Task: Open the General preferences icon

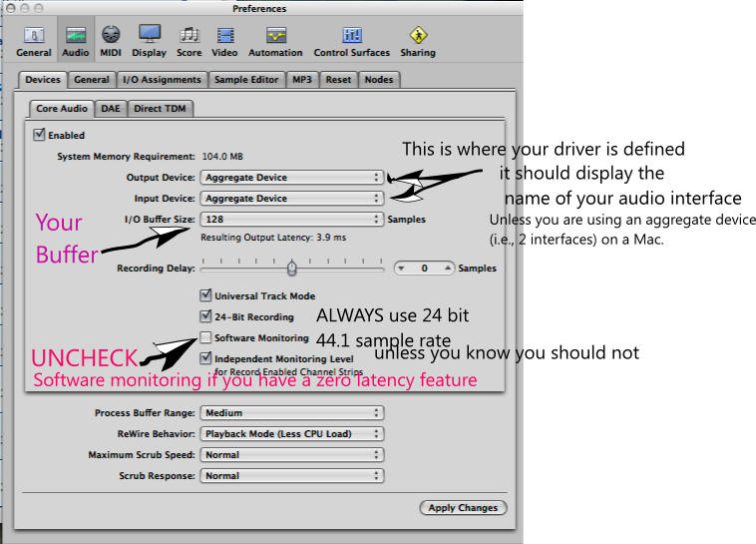Action: pos(34,42)
